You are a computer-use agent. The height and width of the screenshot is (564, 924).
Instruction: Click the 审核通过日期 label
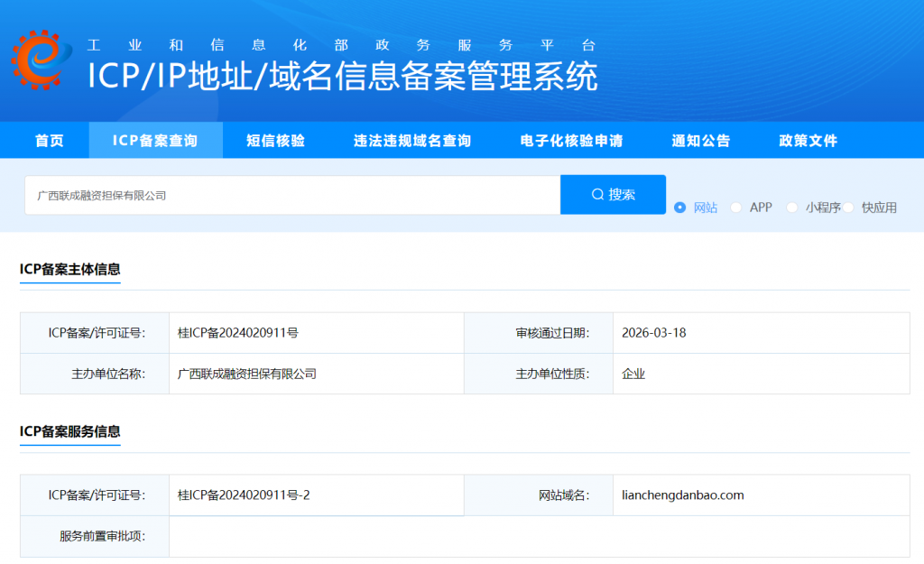[552, 333]
